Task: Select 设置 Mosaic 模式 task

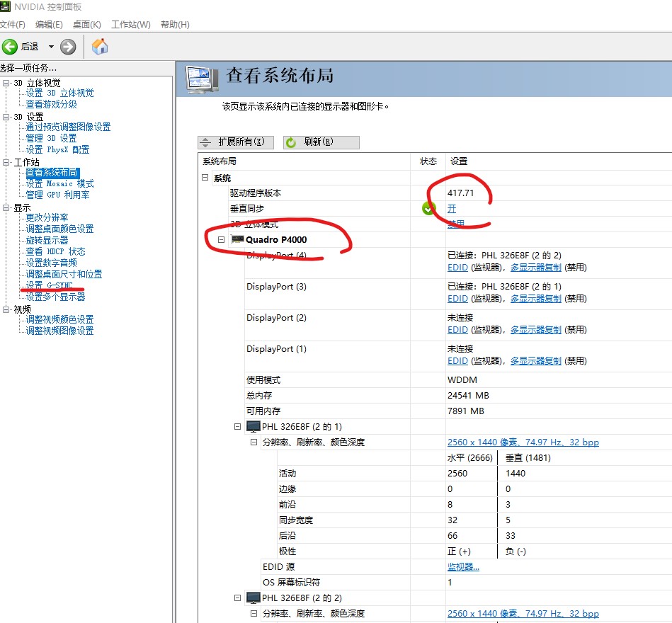Action: tap(59, 183)
